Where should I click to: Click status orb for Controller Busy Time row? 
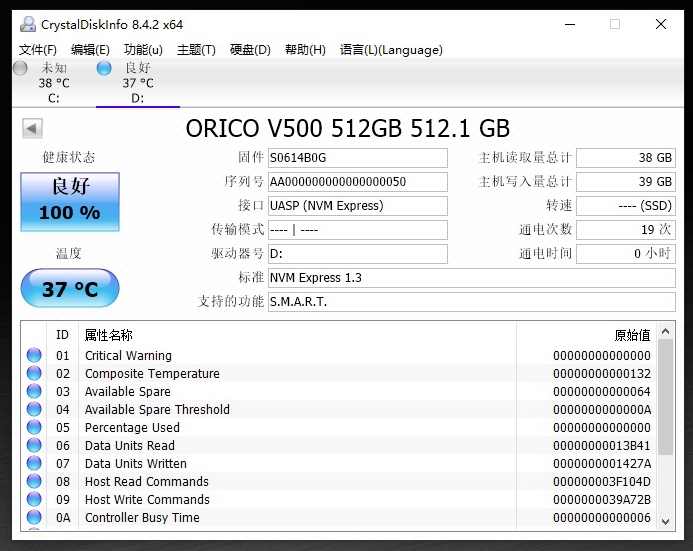(x=34, y=517)
